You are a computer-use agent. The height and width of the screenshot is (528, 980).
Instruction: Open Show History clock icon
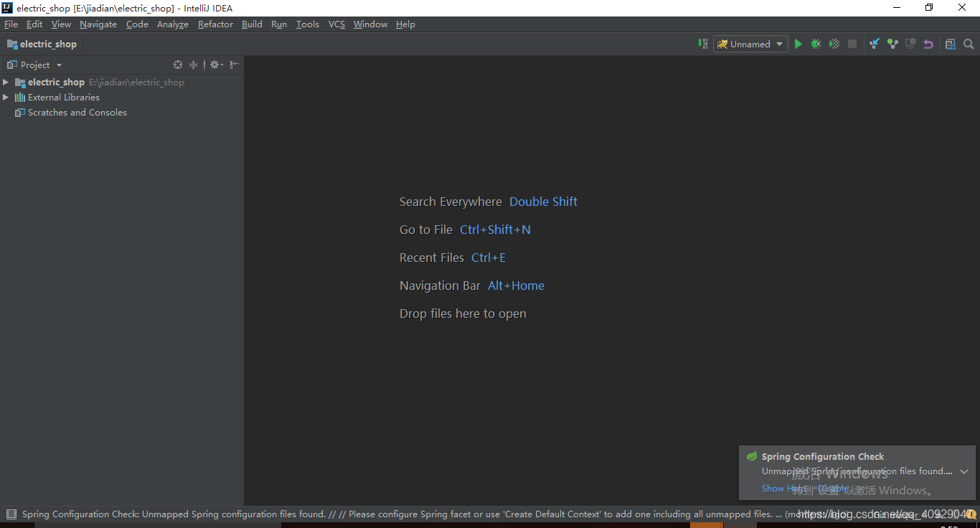point(910,44)
